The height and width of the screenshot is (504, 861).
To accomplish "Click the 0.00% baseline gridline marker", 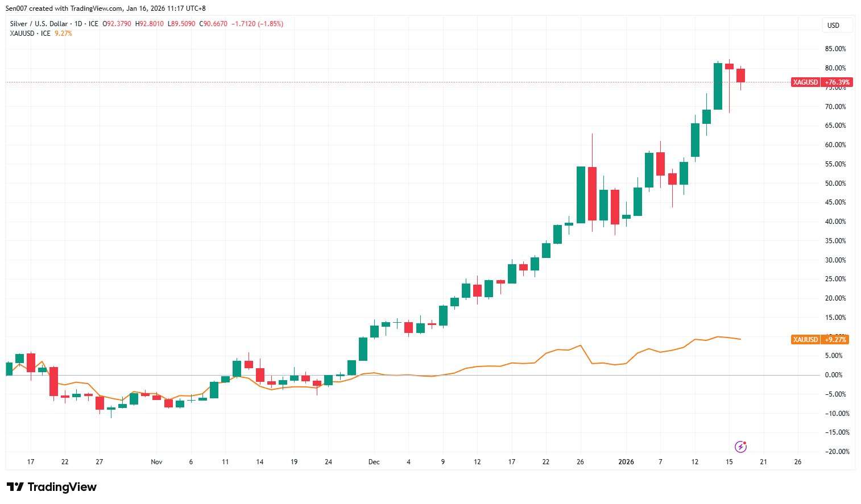I will (x=834, y=374).
